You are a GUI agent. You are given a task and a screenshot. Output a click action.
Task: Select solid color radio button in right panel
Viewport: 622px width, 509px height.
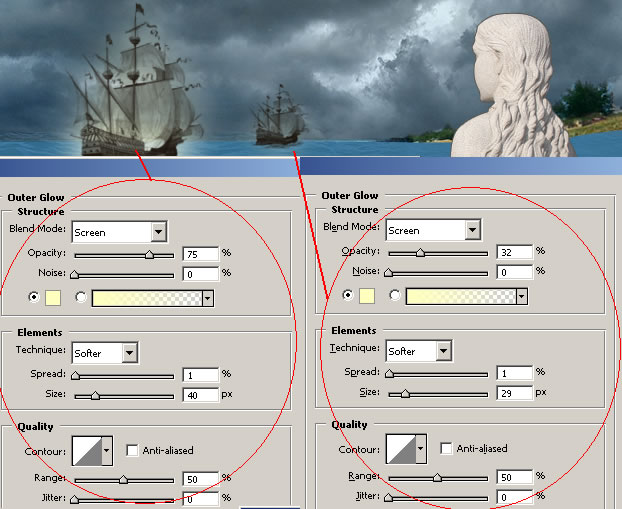348,295
